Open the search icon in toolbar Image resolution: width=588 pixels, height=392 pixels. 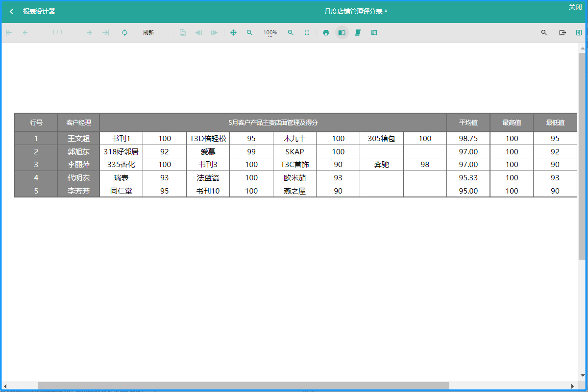544,33
